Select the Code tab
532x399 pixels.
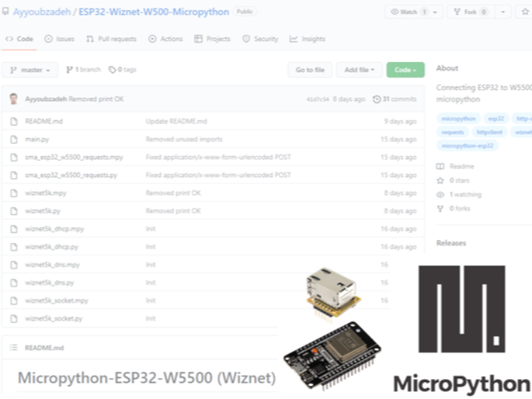tap(19, 39)
